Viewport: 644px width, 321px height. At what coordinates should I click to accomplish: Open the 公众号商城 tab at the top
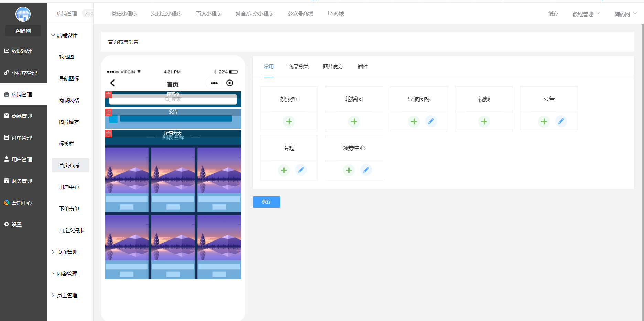tap(300, 13)
